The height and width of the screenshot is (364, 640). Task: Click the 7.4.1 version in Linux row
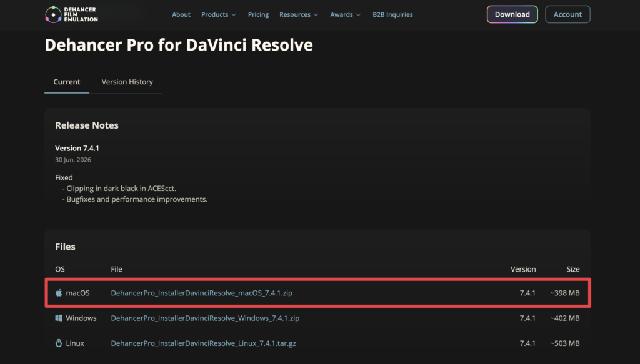pos(527,343)
